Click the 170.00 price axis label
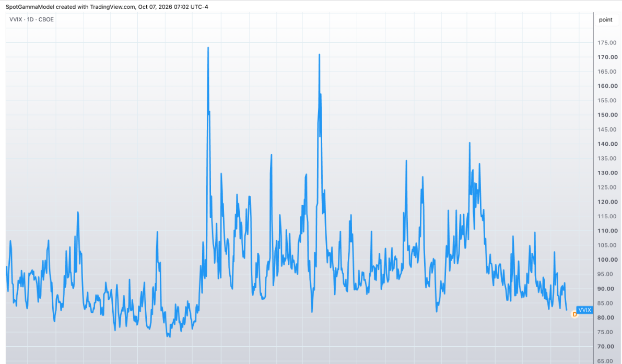 607,57
